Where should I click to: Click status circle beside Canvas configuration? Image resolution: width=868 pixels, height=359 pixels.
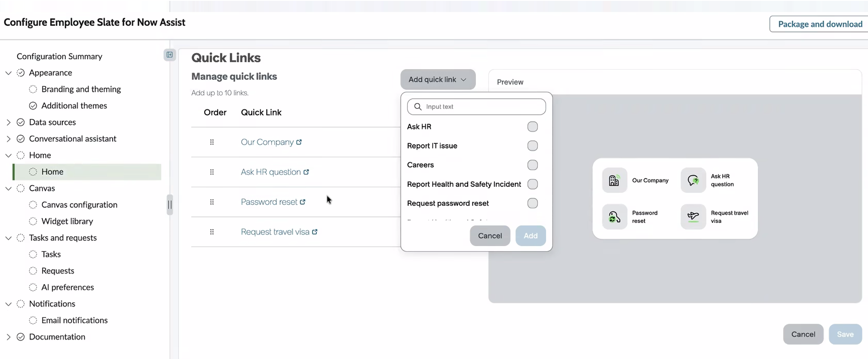(33, 205)
